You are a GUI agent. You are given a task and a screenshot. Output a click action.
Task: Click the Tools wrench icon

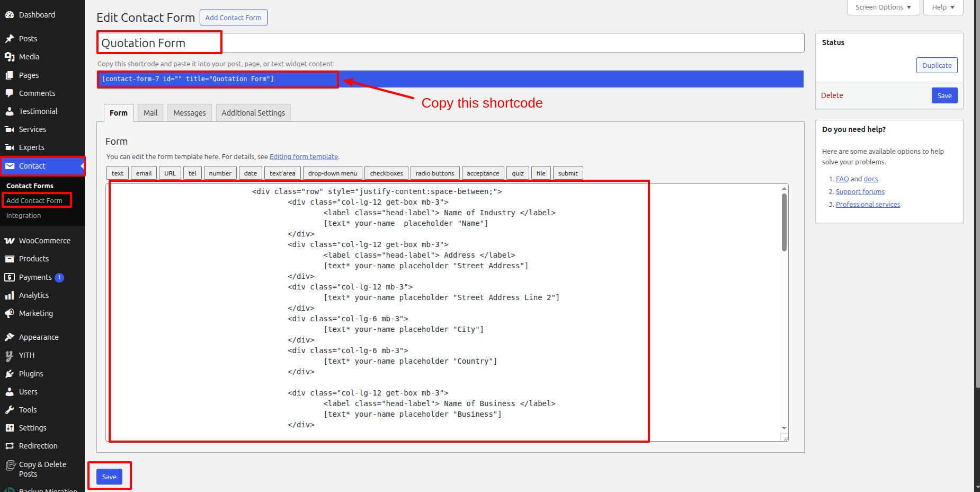pos(10,410)
